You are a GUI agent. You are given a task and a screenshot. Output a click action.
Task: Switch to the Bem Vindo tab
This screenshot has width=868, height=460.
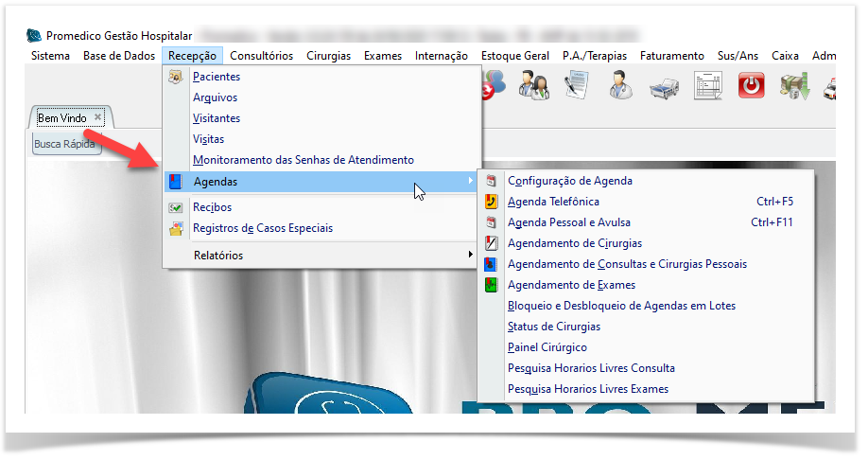pos(61,118)
